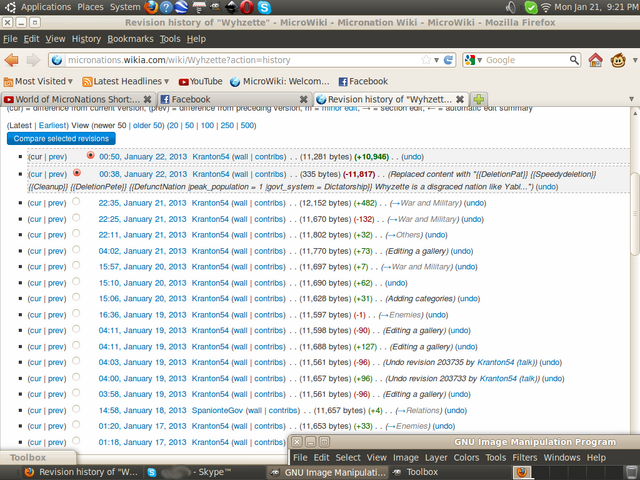The height and width of the screenshot is (480, 640).
Task: Select radio for 14:58, January 18 revision
Action: point(76,409)
